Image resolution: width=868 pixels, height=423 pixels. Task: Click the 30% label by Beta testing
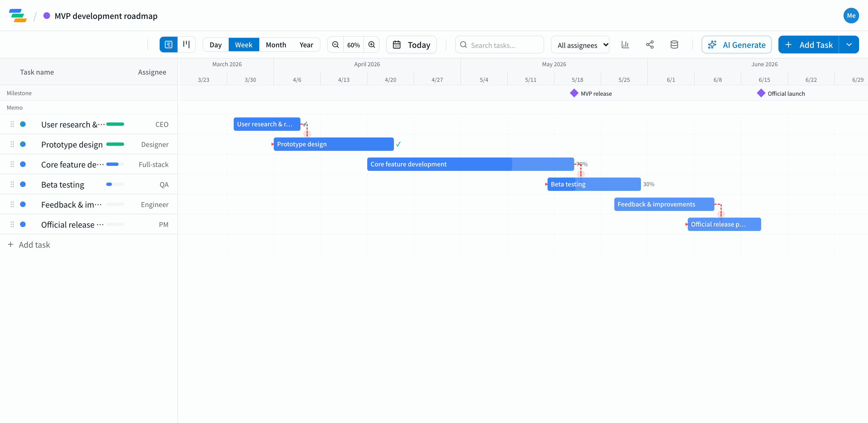[649, 185]
